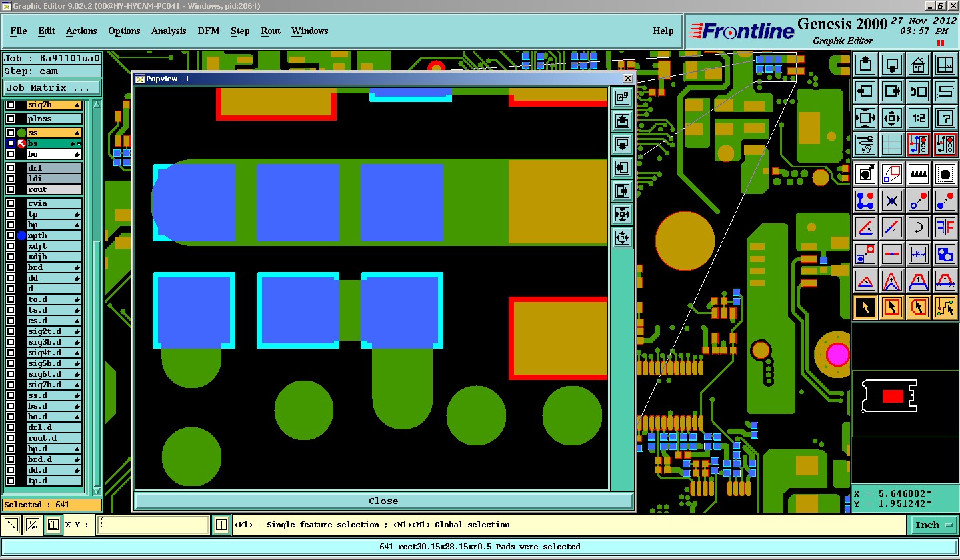Click the 1:2 zoom scale icon
Screen dimensions: 960x560
[919, 118]
